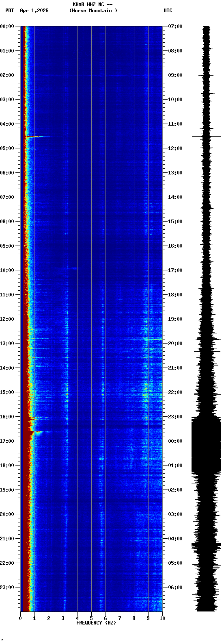Click the PDT timezone header label
The height and width of the screenshot is (644, 224).
[x=9, y=11]
